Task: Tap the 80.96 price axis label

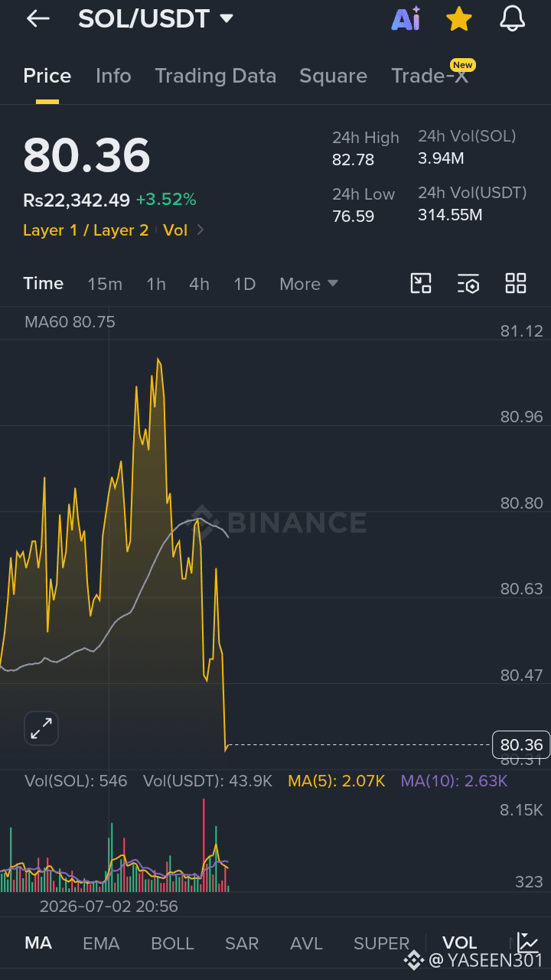Action: click(x=521, y=417)
